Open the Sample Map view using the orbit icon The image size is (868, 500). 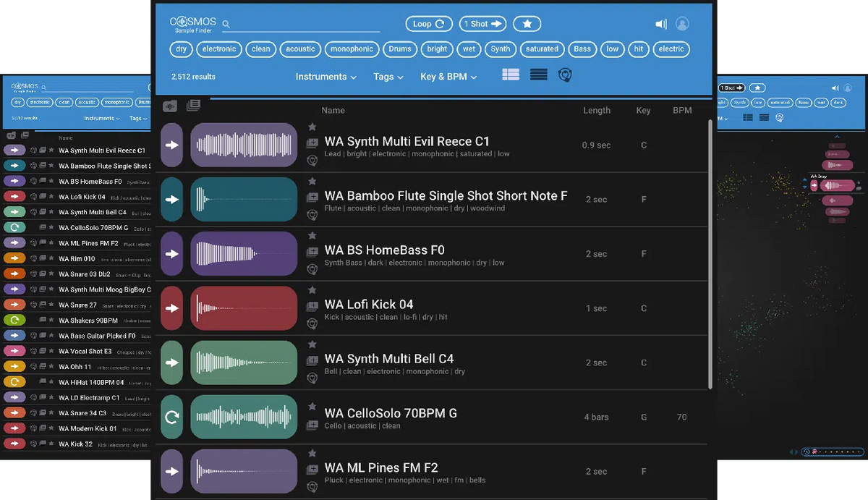coord(565,75)
